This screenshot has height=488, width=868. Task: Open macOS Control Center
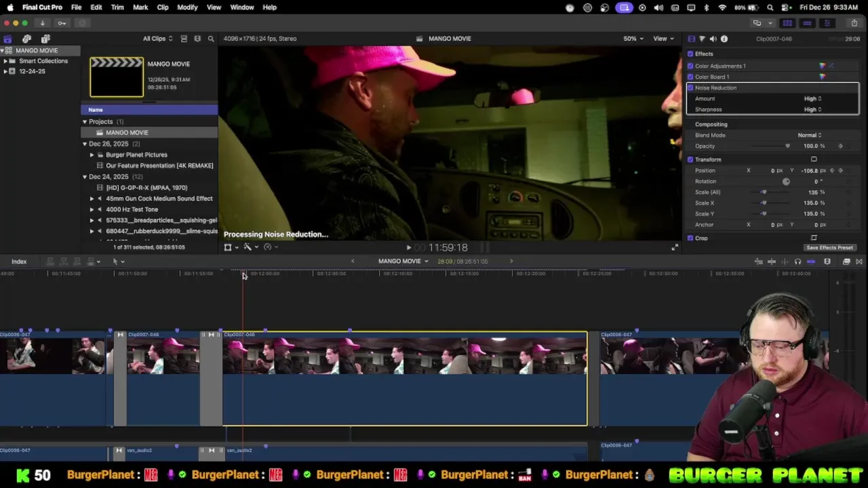(x=786, y=7)
